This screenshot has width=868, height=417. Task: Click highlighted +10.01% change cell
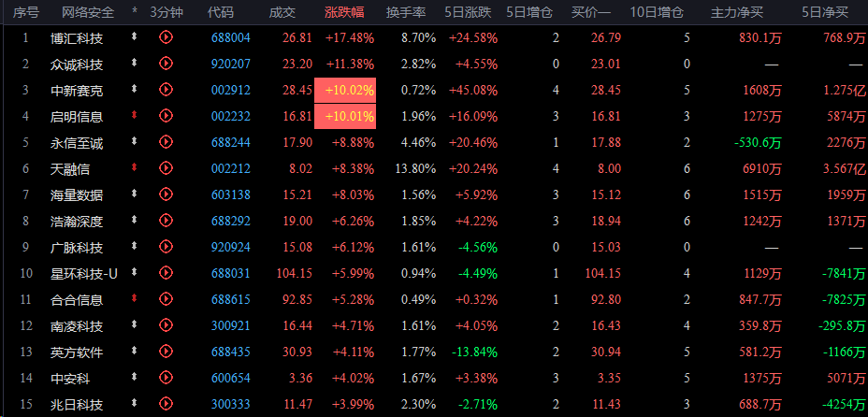click(345, 116)
